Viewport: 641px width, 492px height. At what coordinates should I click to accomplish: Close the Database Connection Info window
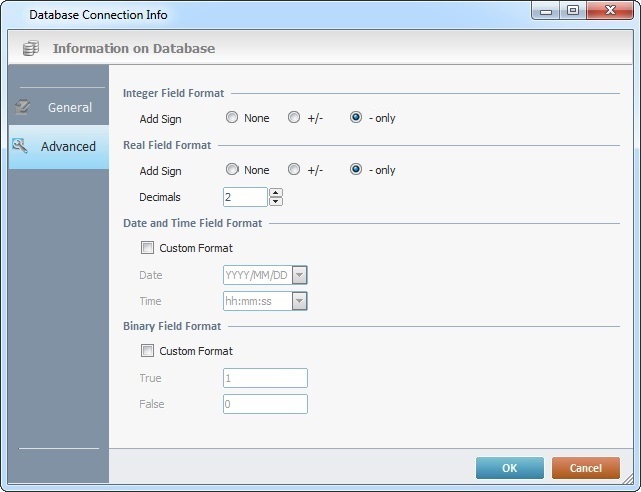click(610, 10)
